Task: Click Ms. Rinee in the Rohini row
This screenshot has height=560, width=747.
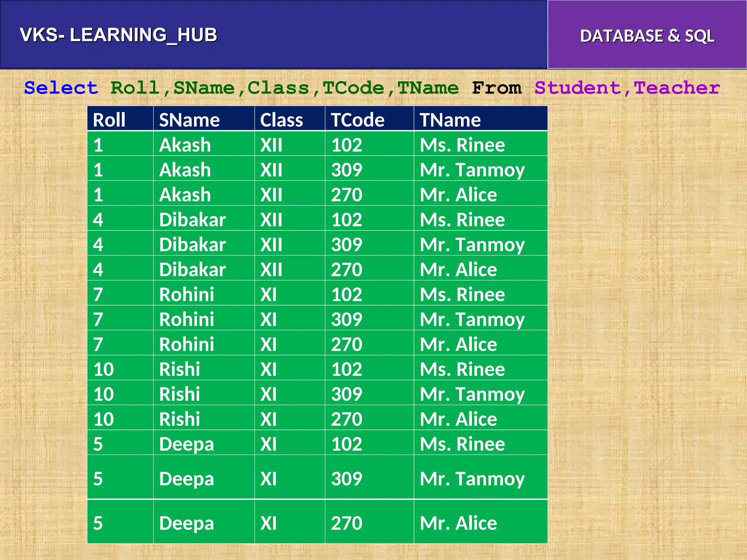Action: coord(462,295)
